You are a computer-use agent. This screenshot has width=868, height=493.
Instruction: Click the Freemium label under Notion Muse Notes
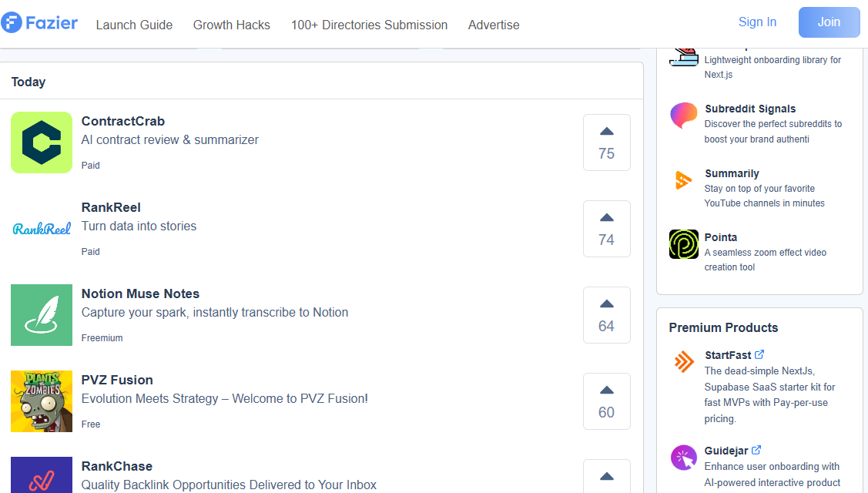pos(102,338)
